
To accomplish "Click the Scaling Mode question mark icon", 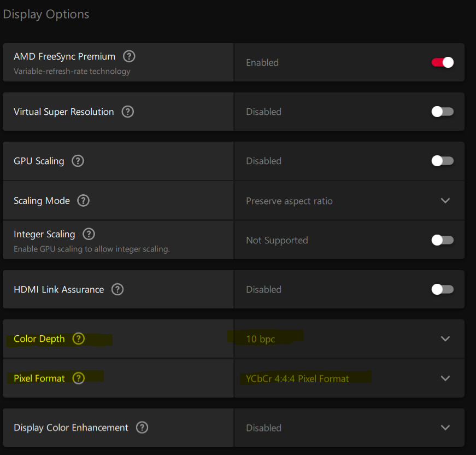I will (83, 201).
